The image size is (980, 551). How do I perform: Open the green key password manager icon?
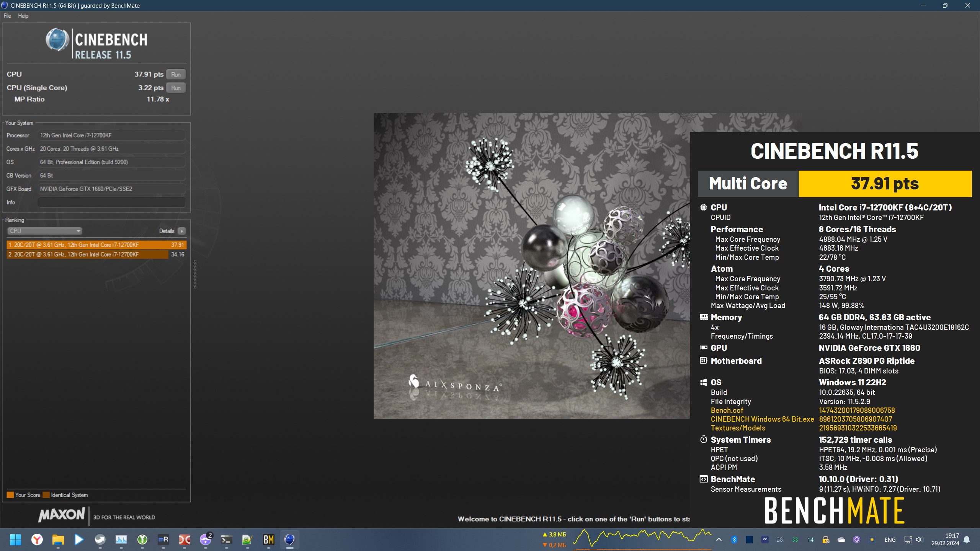142,540
